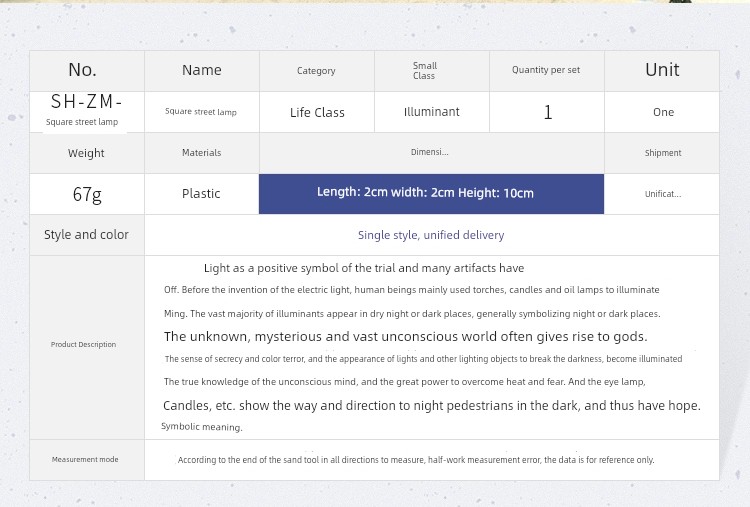
Task: Click line 'Candles, etc. show the way'
Action: (432, 406)
